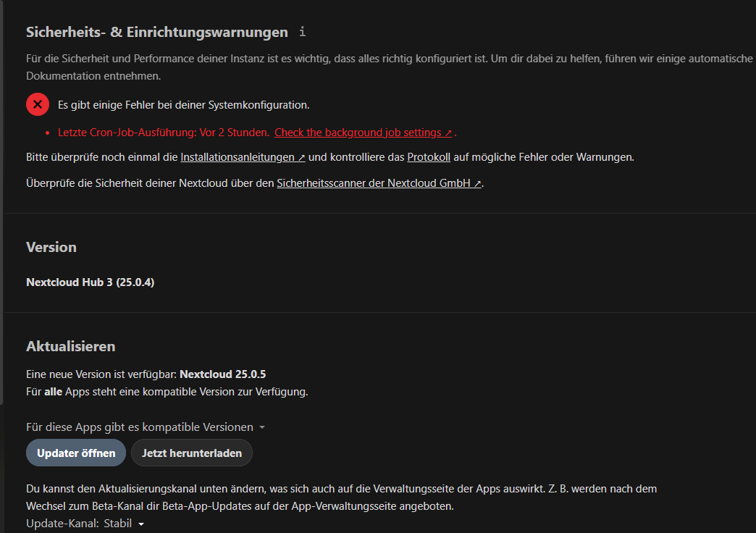Open the Update-Kanal Stabil dropdown

pyautogui.click(x=124, y=524)
